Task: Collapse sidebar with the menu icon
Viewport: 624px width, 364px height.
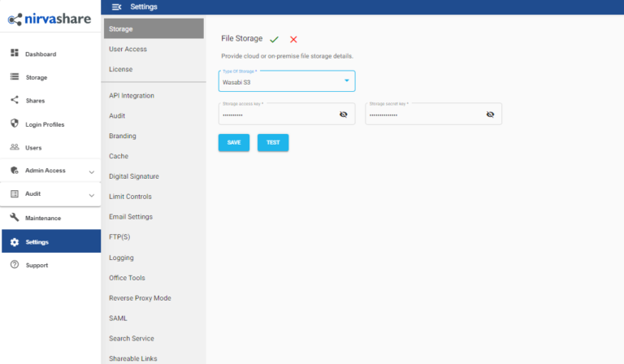Action: (115, 7)
